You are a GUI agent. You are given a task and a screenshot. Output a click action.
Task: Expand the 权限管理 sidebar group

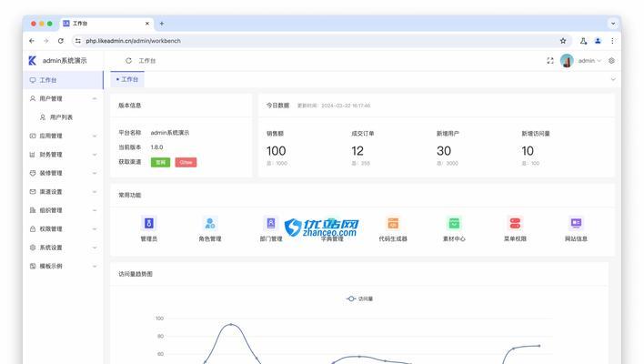(x=95, y=228)
